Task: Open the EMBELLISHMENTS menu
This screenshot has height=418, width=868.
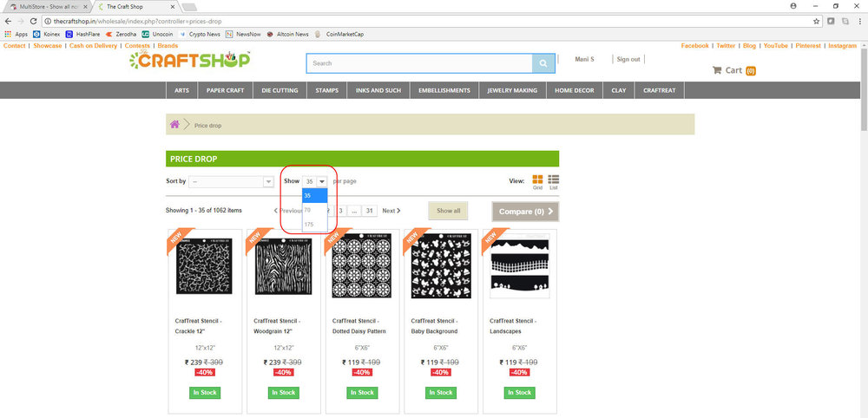Action: click(444, 90)
